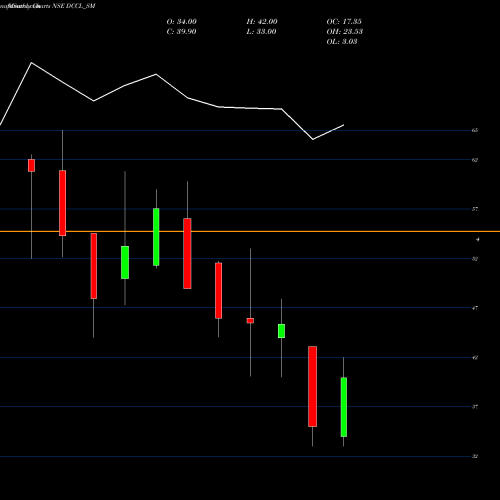500x500 pixels.
Task: Click the OC: 17.35 reading
Action: 344,22
